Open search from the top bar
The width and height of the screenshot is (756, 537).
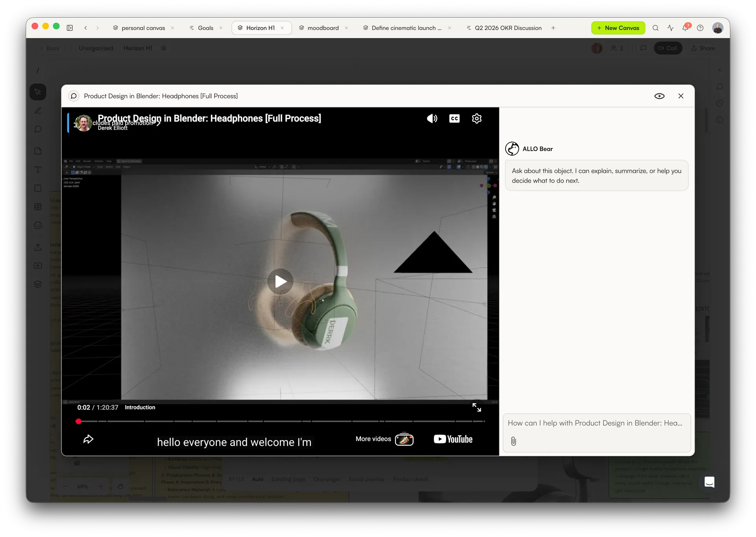[656, 28]
